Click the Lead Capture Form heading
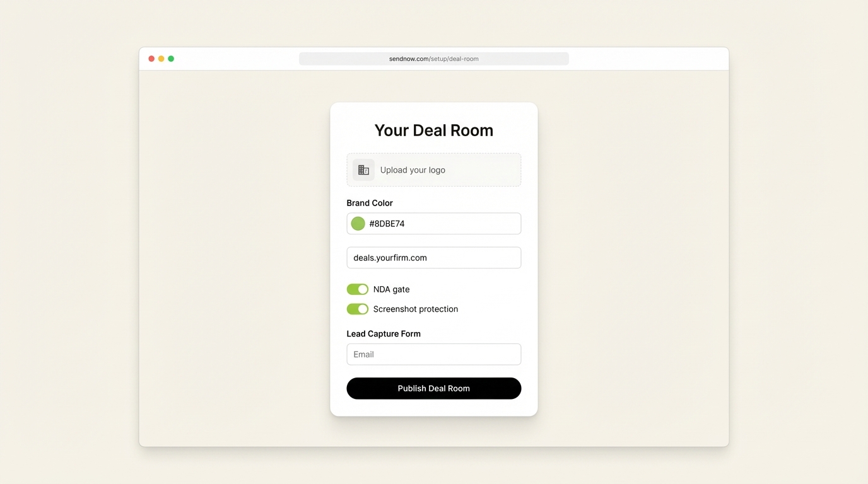The height and width of the screenshot is (484, 868). tap(384, 333)
